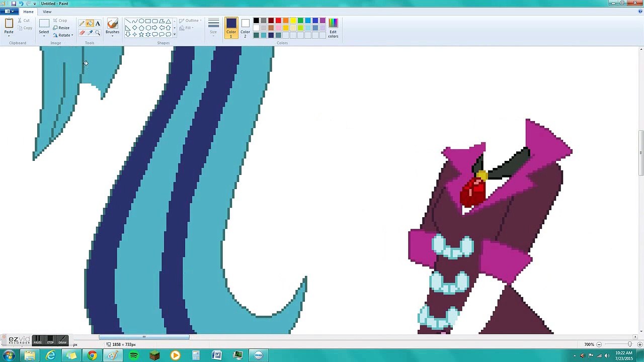Choose the Triangle shape
Viewport: 644px width, 362px height.
(x=168, y=22)
